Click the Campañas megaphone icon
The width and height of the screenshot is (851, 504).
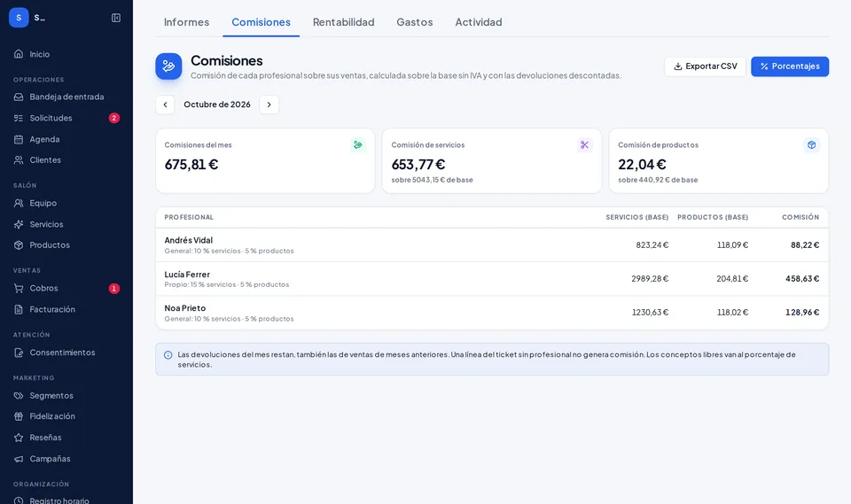[19, 459]
